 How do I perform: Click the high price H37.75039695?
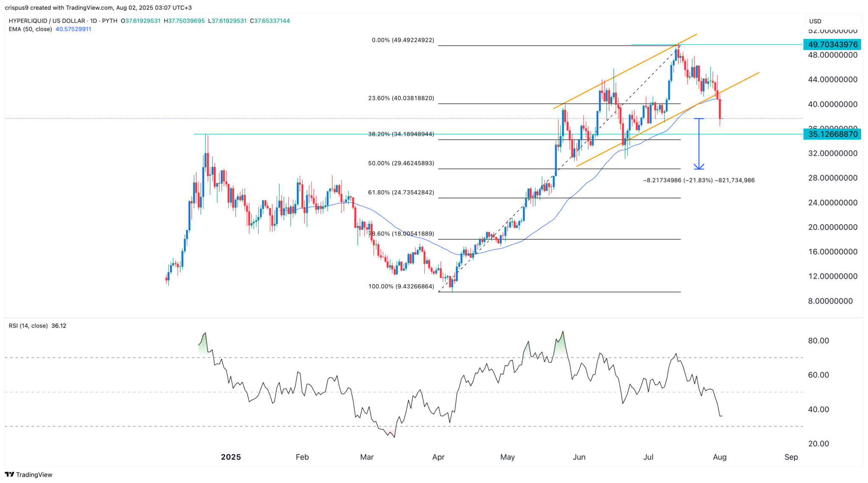[x=184, y=21]
